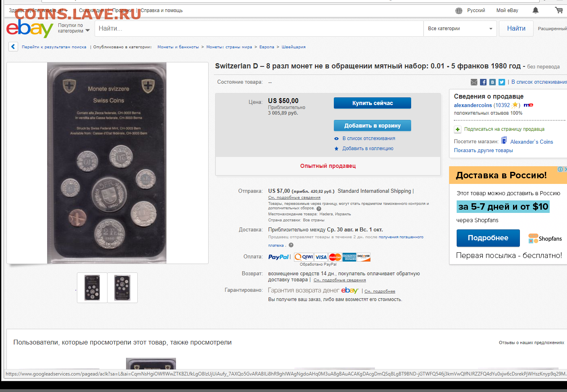
Task: Click the globe language icon
Action: coord(459,11)
